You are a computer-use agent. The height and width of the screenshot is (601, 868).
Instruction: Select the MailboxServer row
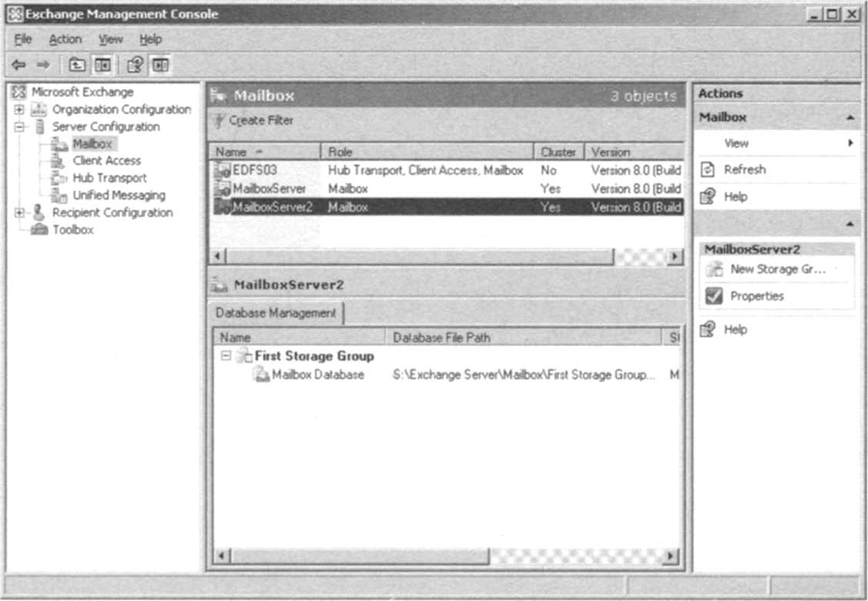pos(447,189)
